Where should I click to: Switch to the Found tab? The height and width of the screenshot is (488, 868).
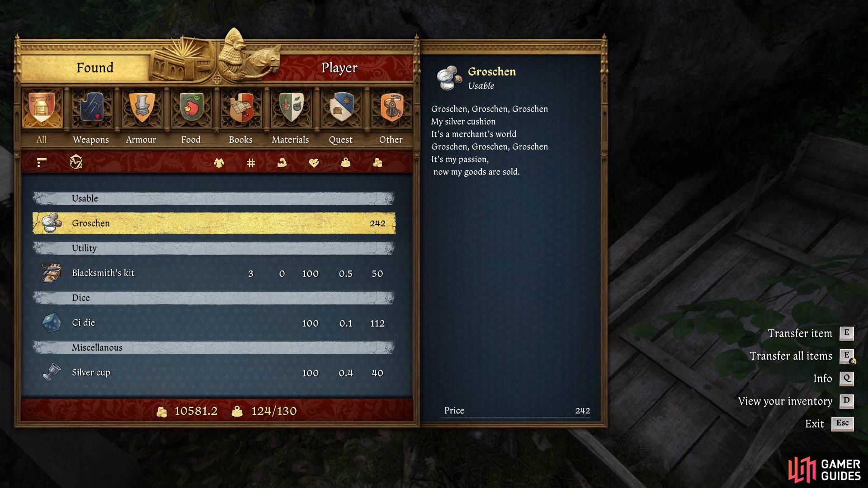pyautogui.click(x=95, y=68)
